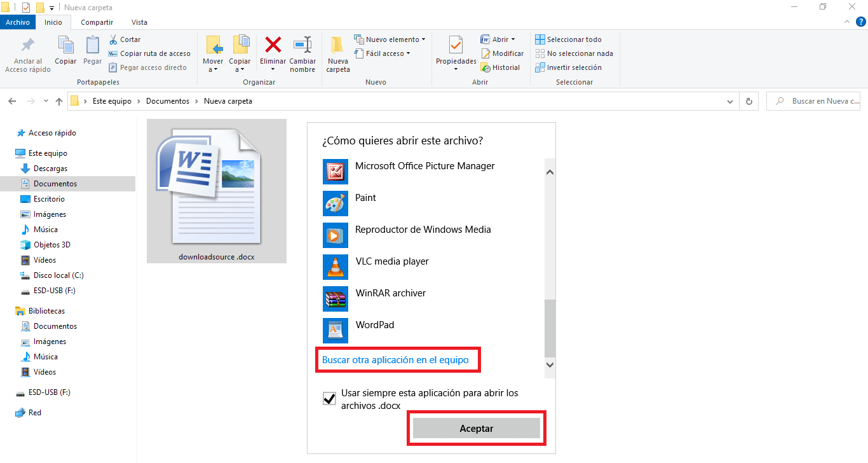
Task: Choose Paint in the app list
Action: [x=433, y=202]
